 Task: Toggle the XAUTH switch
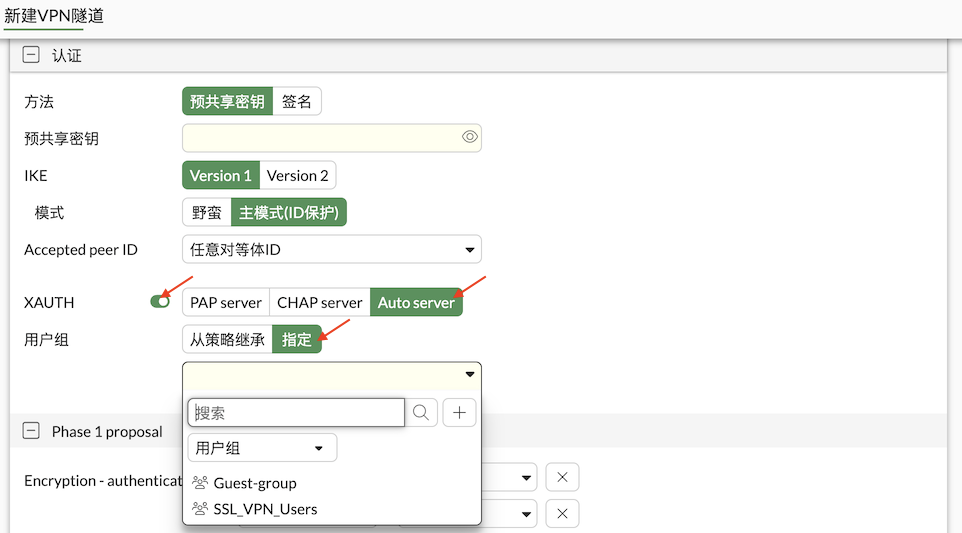click(x=160, y=302)
